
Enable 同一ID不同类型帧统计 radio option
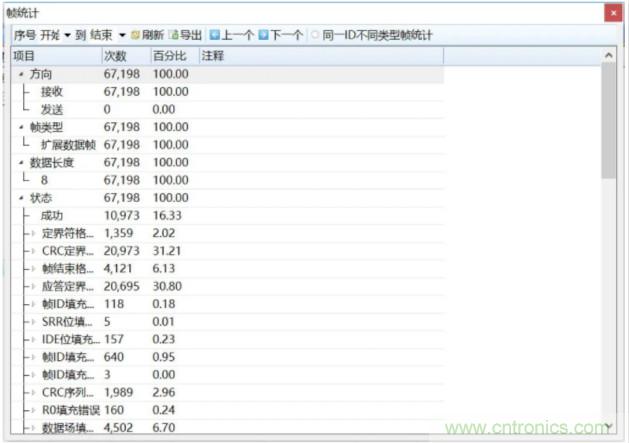[316, 35]
